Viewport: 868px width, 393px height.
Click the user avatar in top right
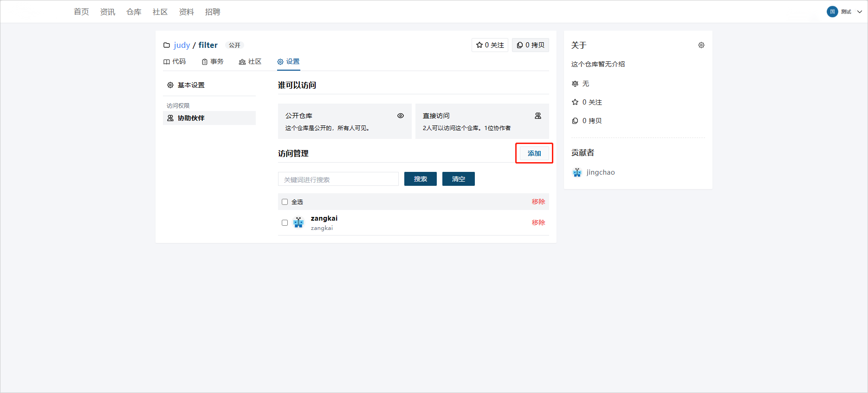(832, 12)
